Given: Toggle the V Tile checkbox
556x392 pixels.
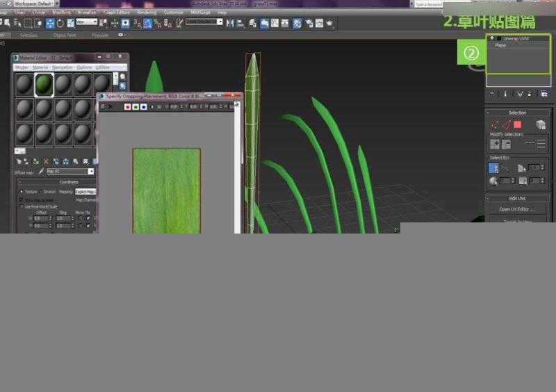Looking at the screenshot, I should click(x=88, y=226).
